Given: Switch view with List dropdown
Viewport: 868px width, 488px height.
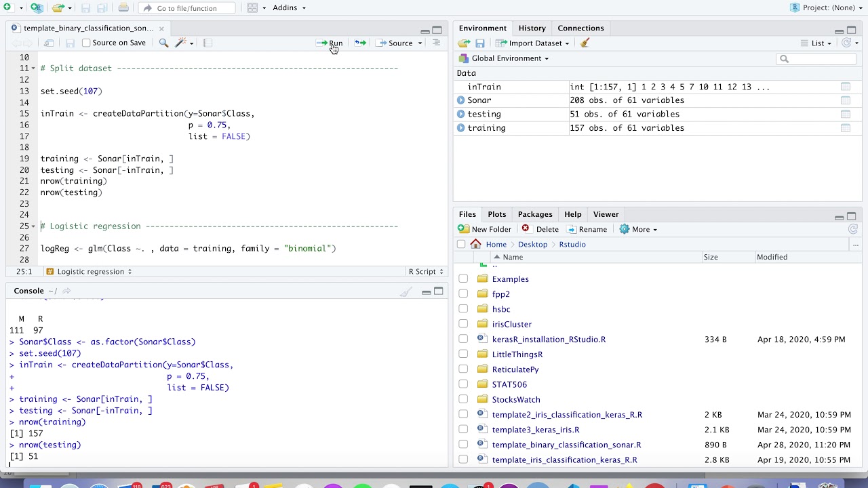Looking at the screenshot, I should (815, 43).
